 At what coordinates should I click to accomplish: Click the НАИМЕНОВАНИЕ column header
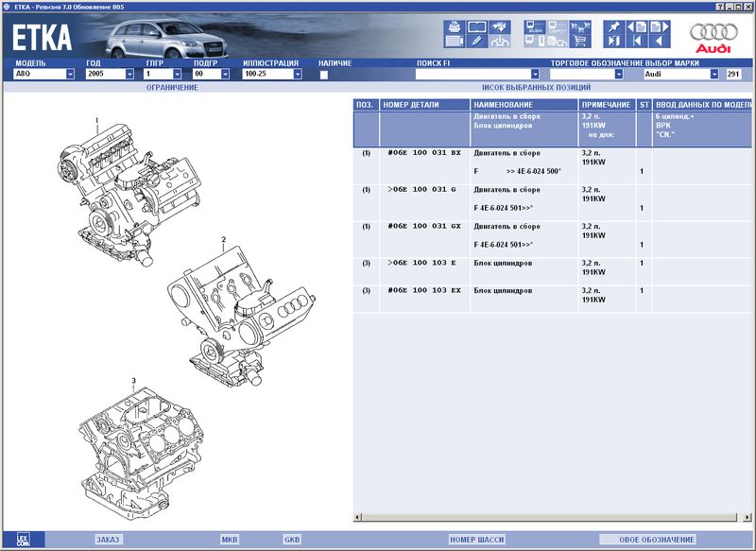click(524, 104)
